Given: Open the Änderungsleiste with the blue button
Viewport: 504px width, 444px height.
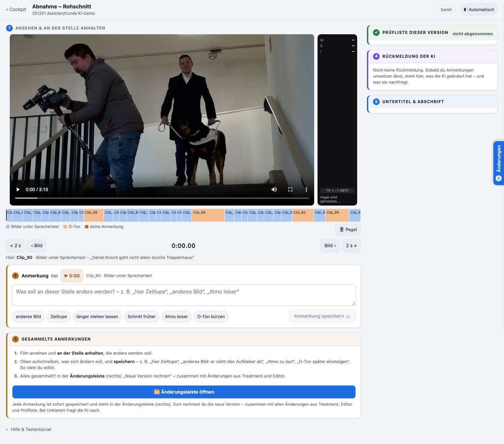Looking at the screenshot, I should pos(184,392).
